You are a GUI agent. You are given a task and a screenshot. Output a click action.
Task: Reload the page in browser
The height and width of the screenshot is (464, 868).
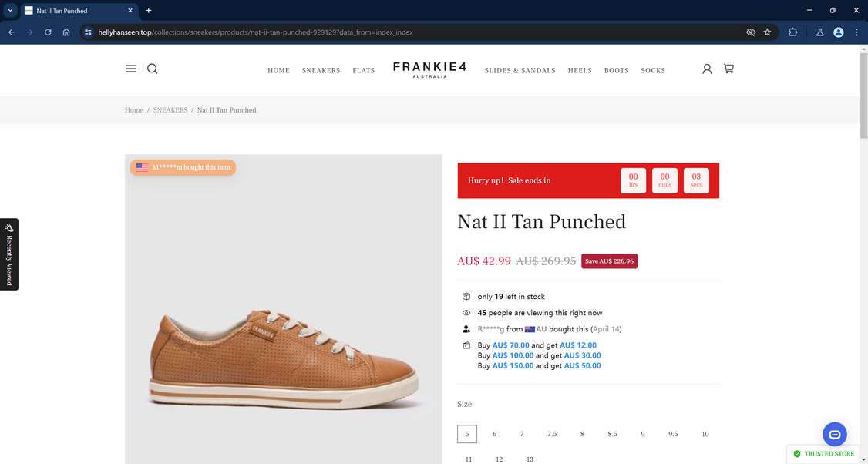(x=48, y=32)
